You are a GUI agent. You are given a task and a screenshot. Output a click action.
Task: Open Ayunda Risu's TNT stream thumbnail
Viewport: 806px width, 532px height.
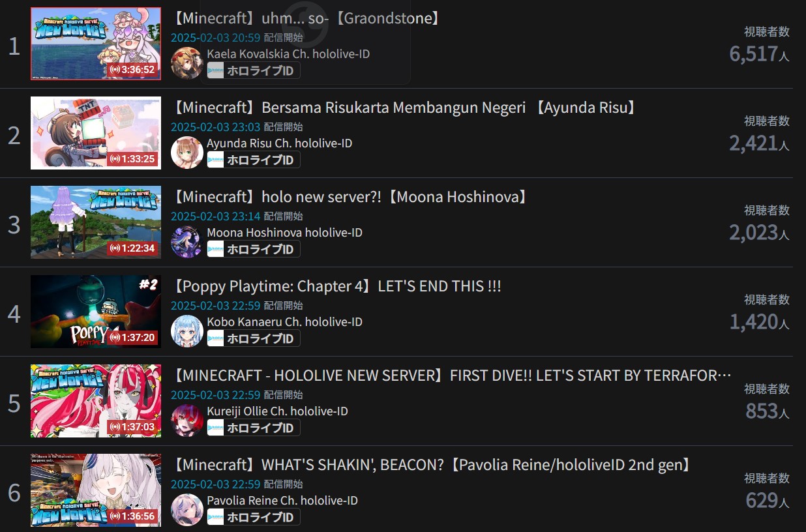(96, 133)
